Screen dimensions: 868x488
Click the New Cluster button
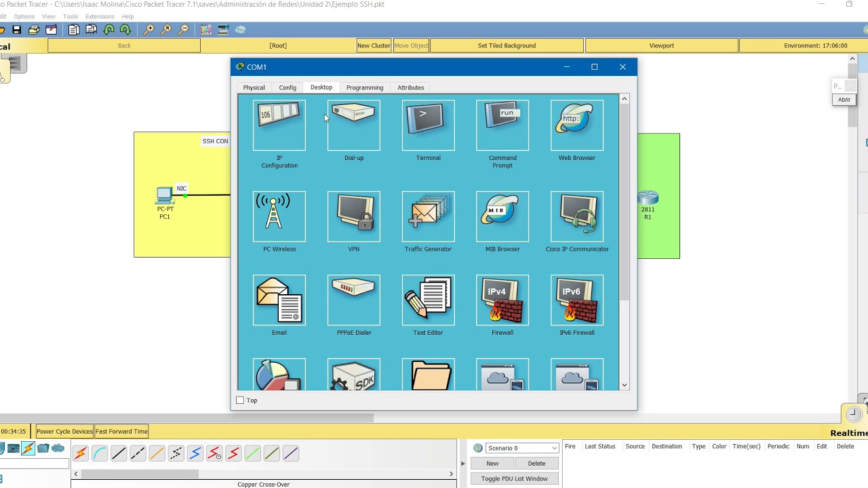click(x=374, y=45)
